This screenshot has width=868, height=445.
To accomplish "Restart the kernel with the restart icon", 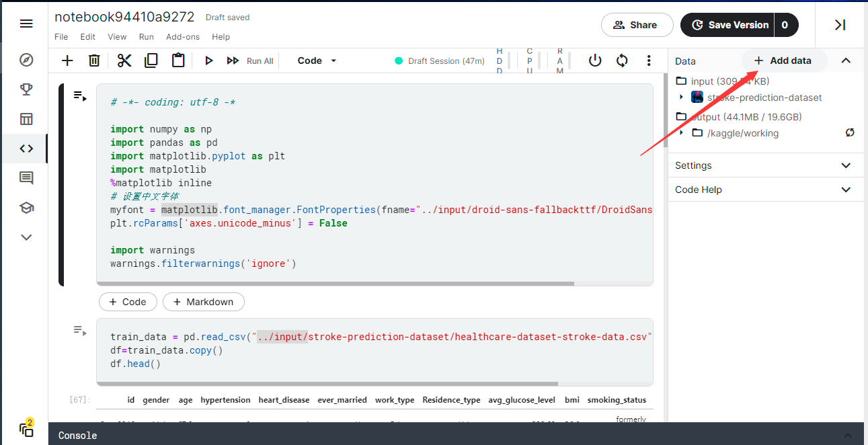I will [622, 60].
